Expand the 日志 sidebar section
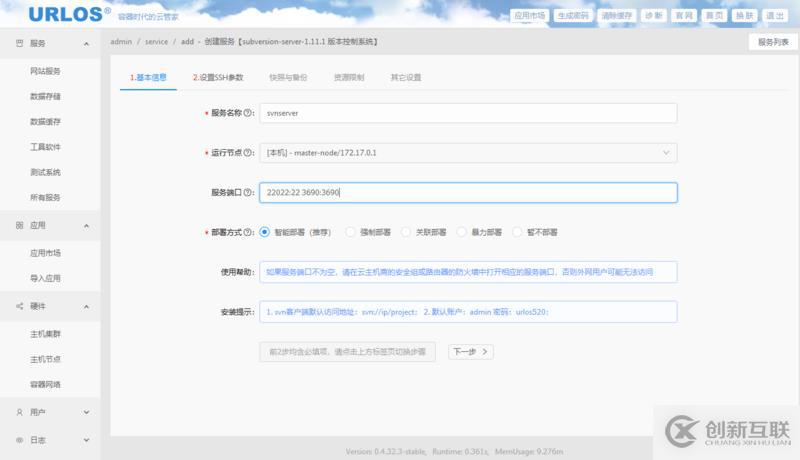Screen dimensions: 800x460 coord(86,441)
